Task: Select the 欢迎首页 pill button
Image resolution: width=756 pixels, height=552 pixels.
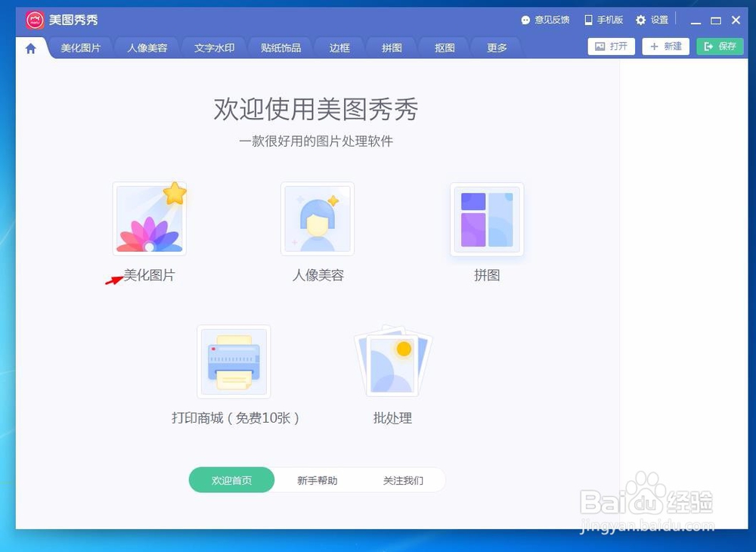Action: [231, 480]
